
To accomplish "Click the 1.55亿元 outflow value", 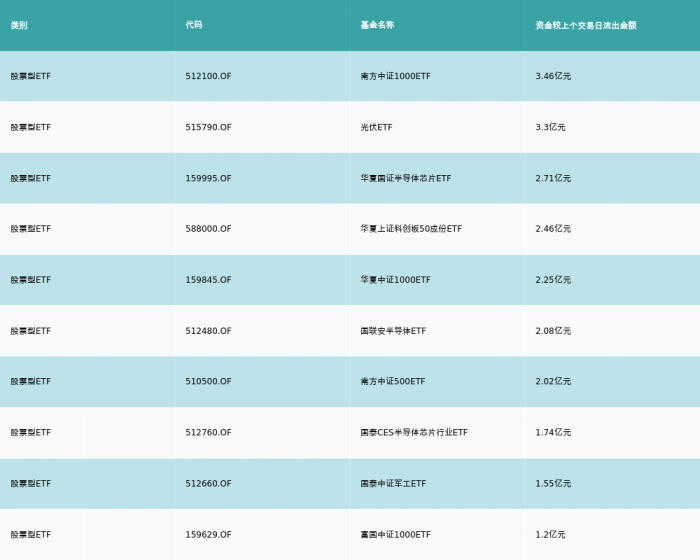I will click(x=553, y=484).
